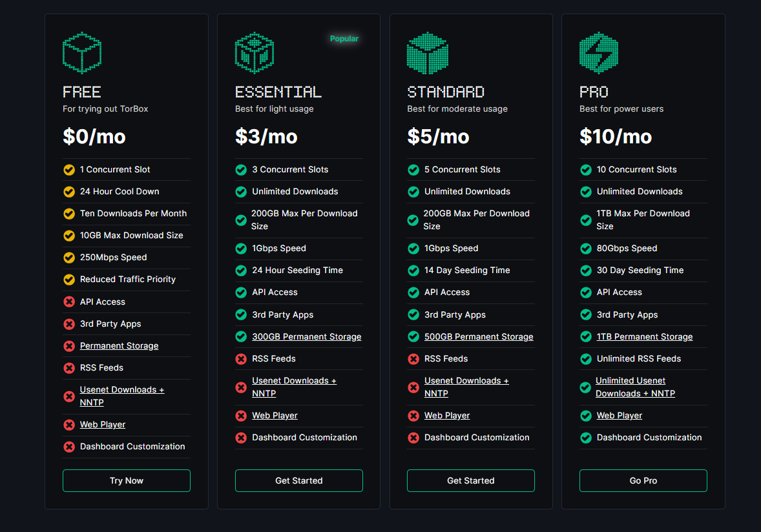This screenshot has width=761, height=532.
Task: Open Web Player link in Pro plan
Action: pyautogui.click(x=620, y=416)
